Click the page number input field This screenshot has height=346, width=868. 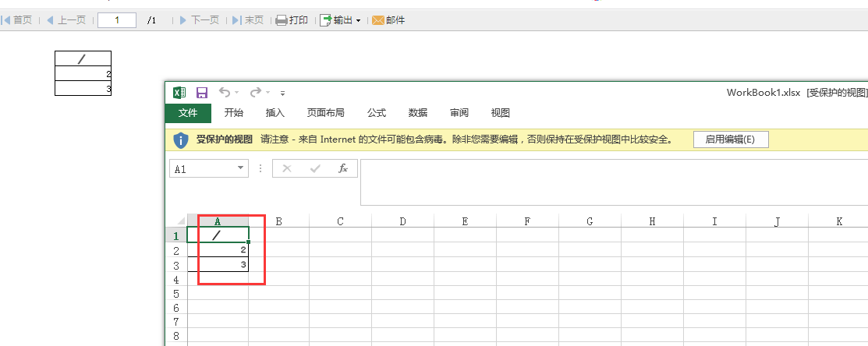point(117,20)
